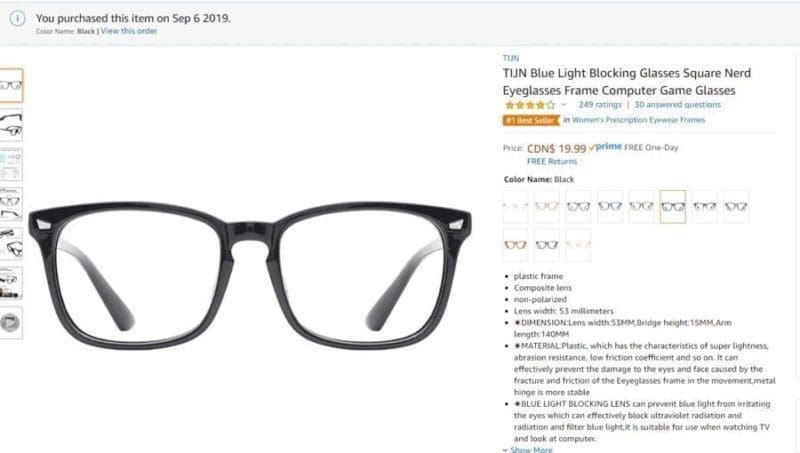Open the View this order link
800x453 pixels.
[x=129, y=31]
